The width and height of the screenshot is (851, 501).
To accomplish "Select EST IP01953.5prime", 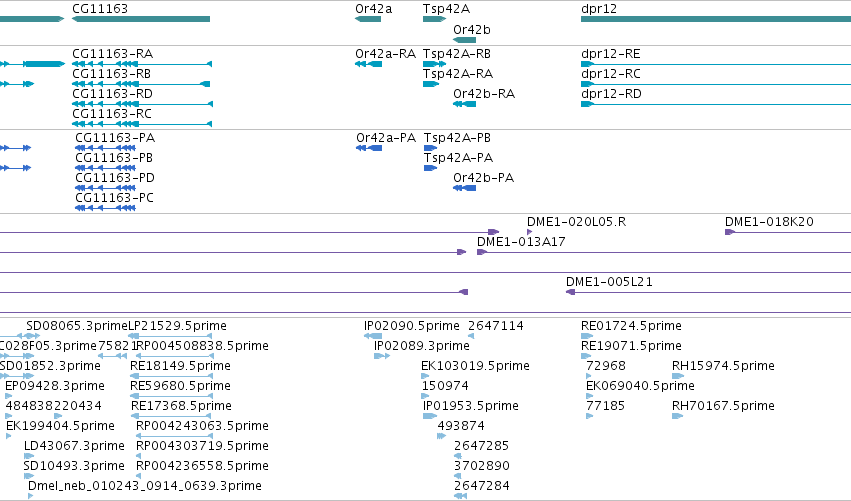I will tap(471, 407).
